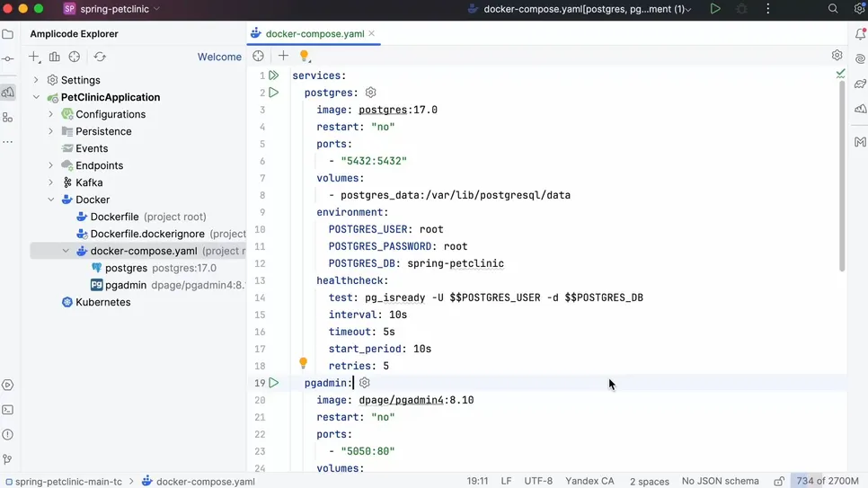Viewport: 868px width, 488px height.
Task: Run postgres service from line 2 gutter
Action: pyautogui.click(x=274, y=93)
